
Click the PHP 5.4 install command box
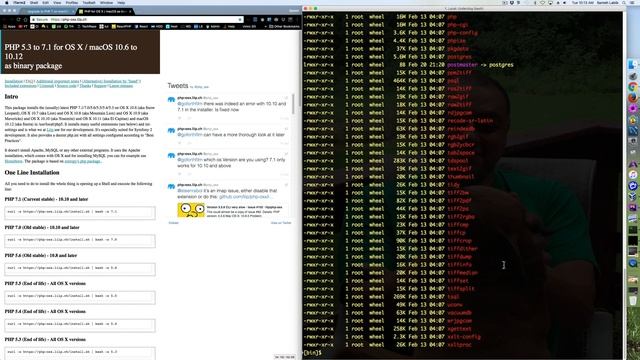tap(80, 324)
